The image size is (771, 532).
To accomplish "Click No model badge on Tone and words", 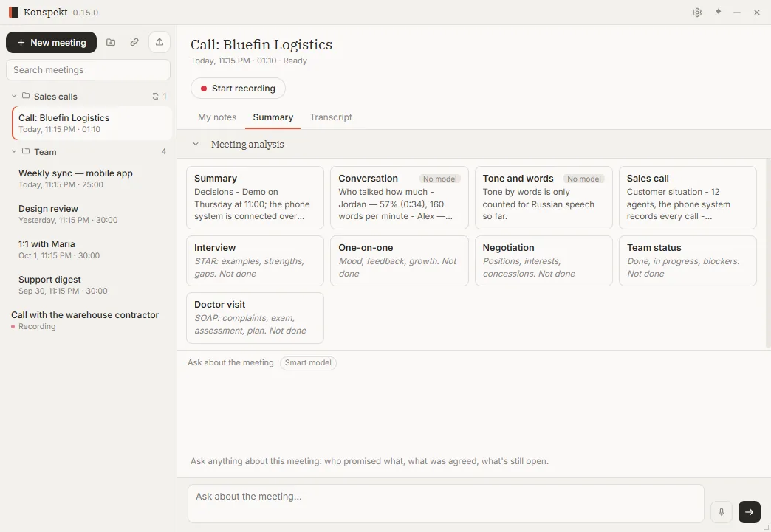I will click(x=583, y=179).
